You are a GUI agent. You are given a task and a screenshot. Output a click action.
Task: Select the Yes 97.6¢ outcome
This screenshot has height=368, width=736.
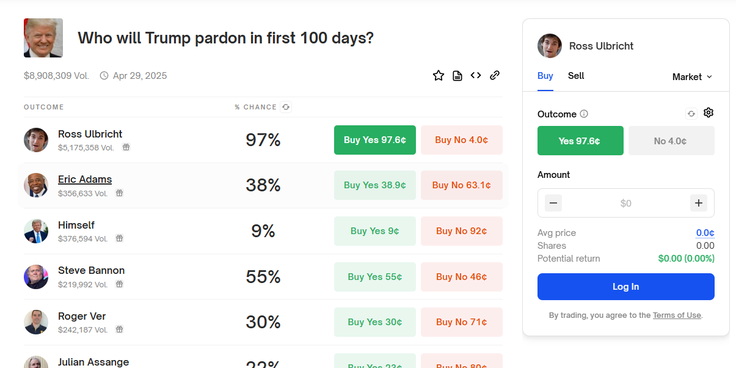pos(580,140)
